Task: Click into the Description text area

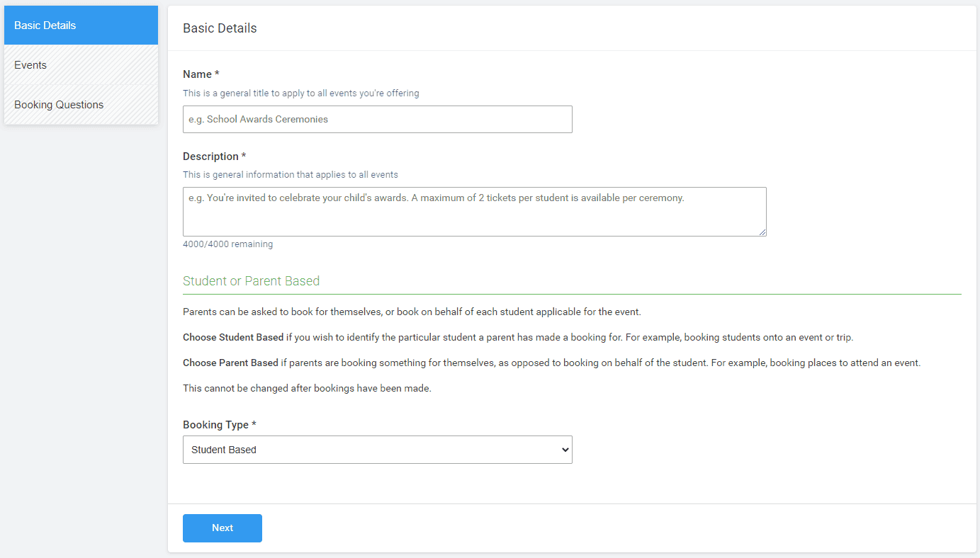Action: 474,211
